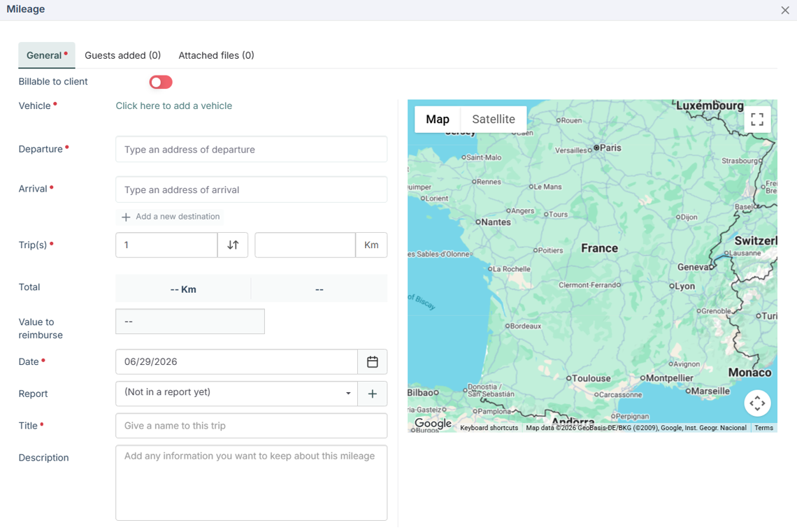Click Rennes on the map
Image resolution: width=797 pixels, height=532 pixels.
click(x=487, y=182)
